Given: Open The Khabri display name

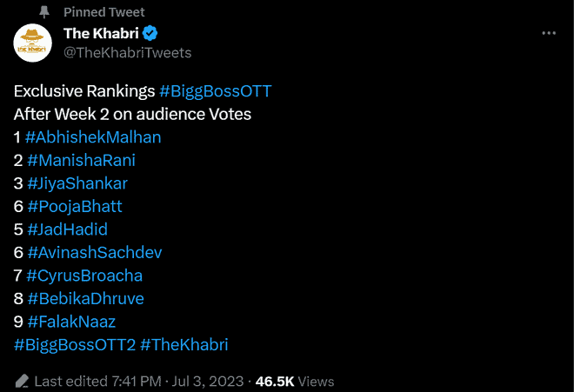Looking at the screenshot, I should [x=101, y=33].
